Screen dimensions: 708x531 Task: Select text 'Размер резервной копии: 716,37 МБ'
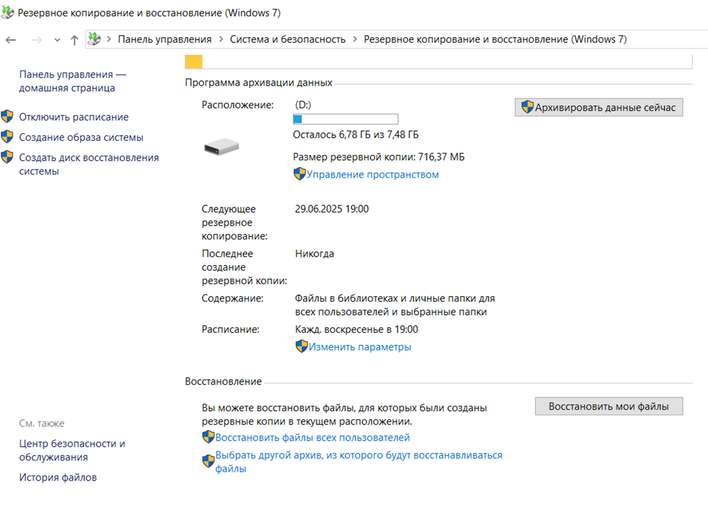point(379,157)
